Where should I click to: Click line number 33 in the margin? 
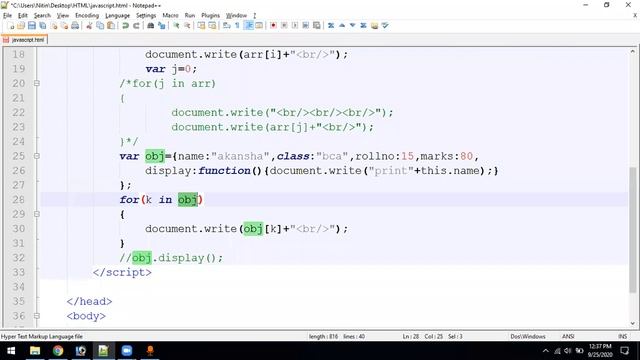(x=18, y=272)
